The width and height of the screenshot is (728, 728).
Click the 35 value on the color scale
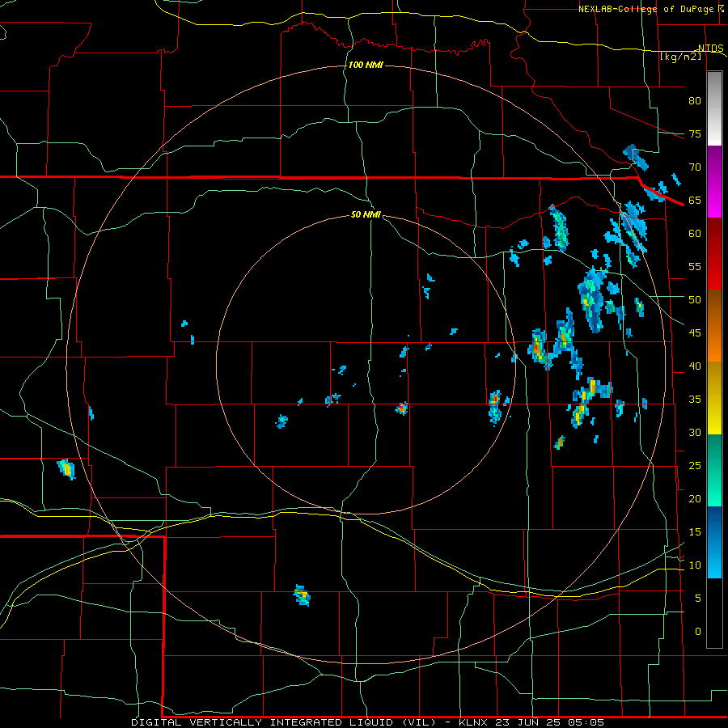pyautogui.click(x=695, y=400)
